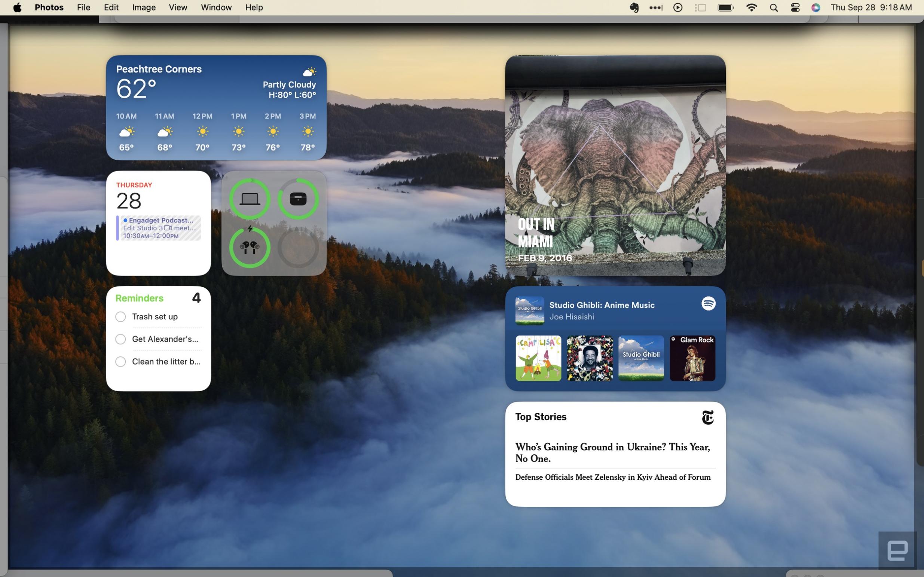Toggle the Clean the litter reminder checkbox
Viewport: 924px width, 577px height.
click(x=120, y=362)
